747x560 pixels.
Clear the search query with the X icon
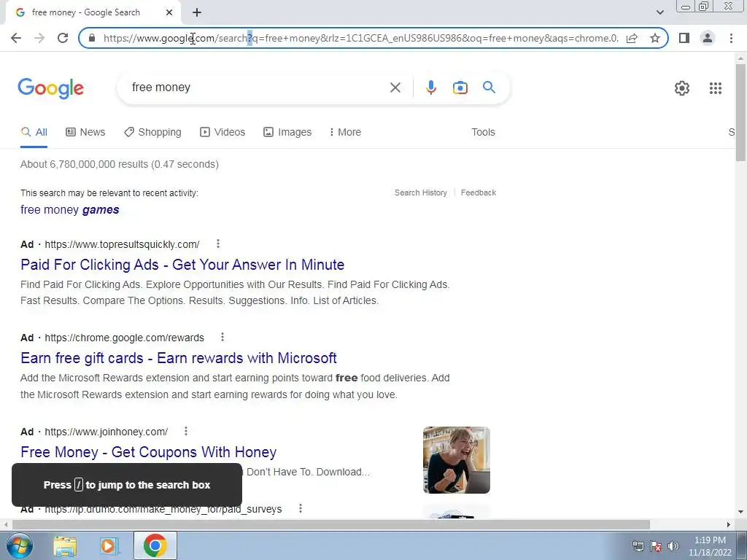[395, 87]
